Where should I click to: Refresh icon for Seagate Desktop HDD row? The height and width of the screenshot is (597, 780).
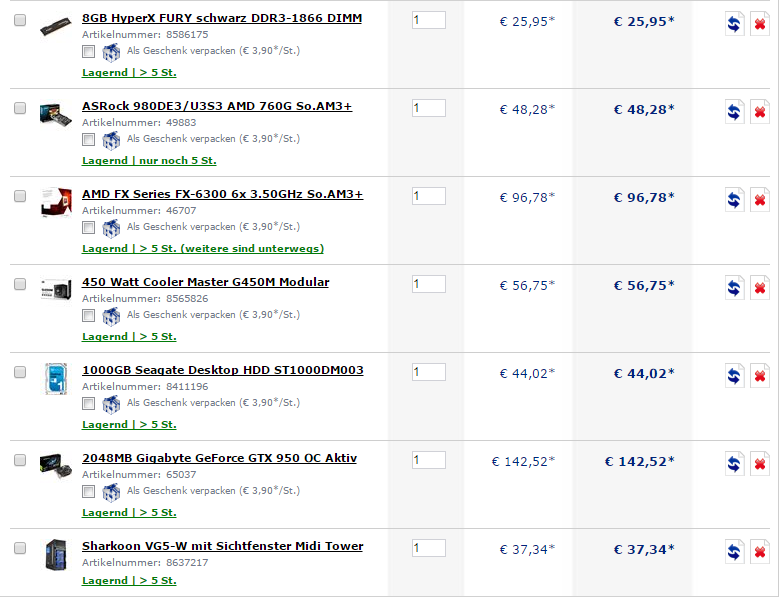pyautogui.click(x=734, y=376)
